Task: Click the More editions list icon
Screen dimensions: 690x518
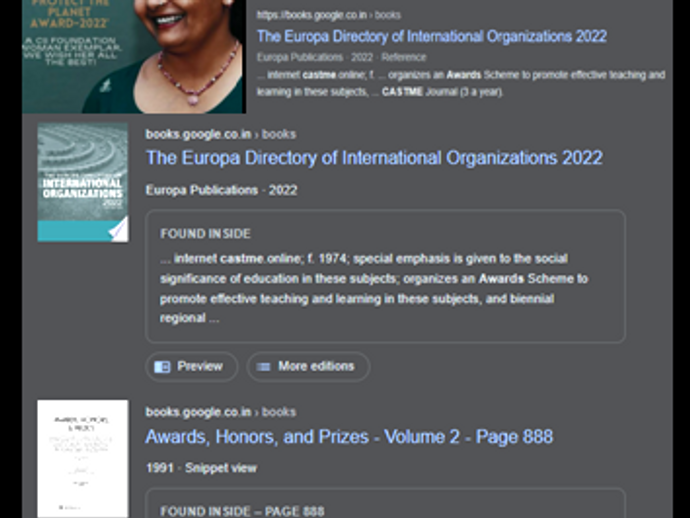Action: 263,367
